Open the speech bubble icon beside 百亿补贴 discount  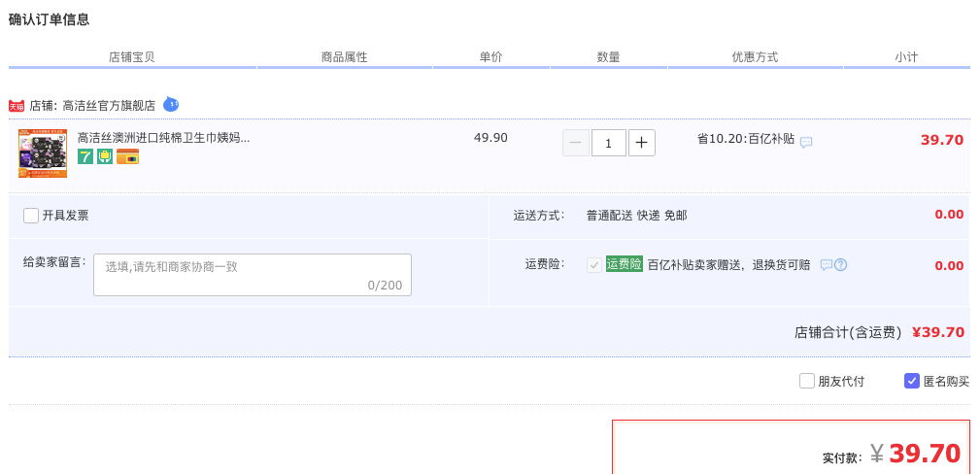click(x=806, y=142)
